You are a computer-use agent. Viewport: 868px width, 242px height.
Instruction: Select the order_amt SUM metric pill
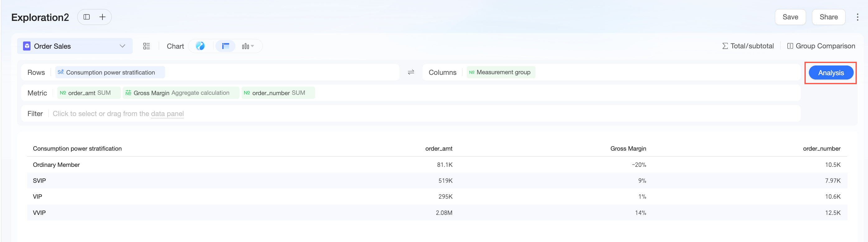(89, 93)
